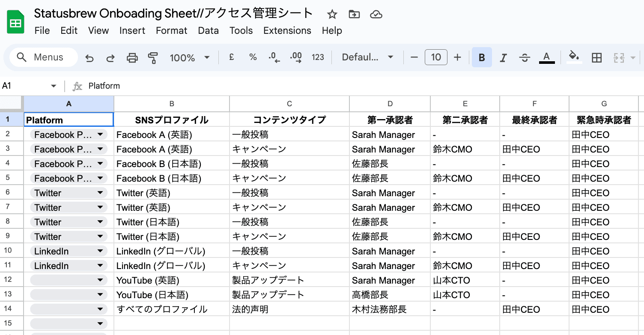
Task: Click the print icon in toolbar
Action: (132, 57)
